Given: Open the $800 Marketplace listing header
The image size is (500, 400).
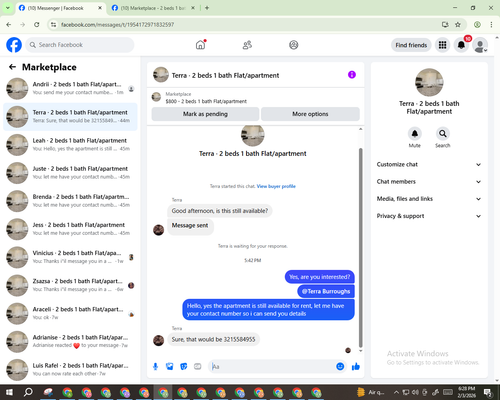Looking at the screenshot, I should 206,101.
